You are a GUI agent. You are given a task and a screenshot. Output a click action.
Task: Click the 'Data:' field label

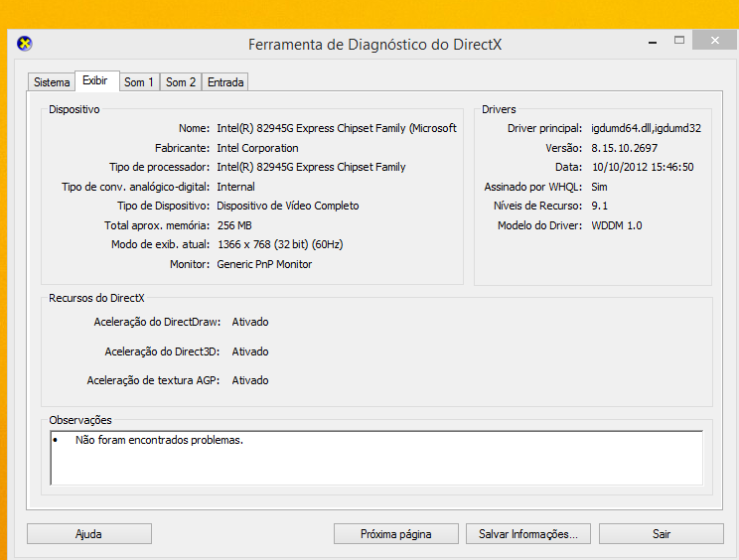click(x=568, y=167)
